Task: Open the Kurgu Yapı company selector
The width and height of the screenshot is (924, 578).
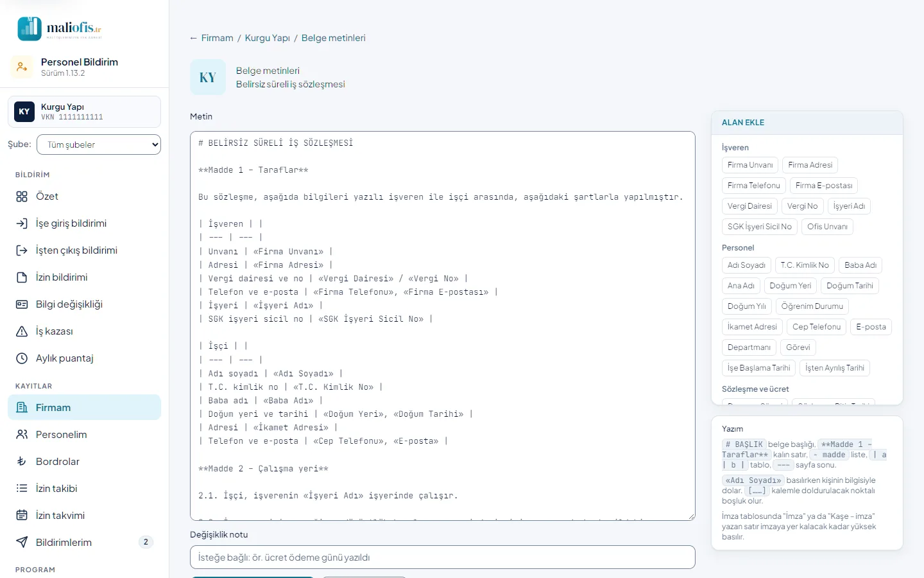Action: pyautogui.click(x=84, y=112)
